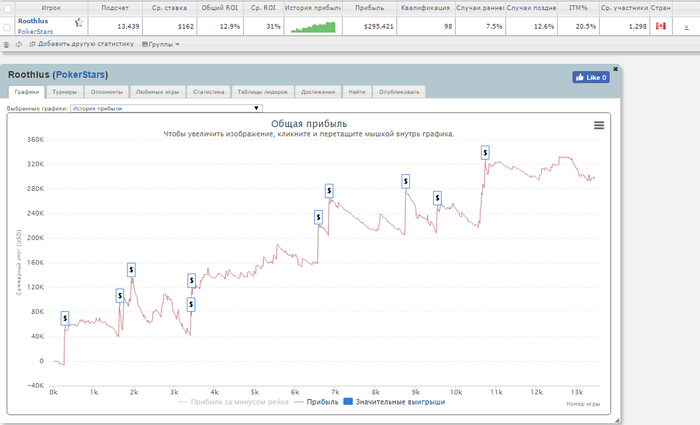The width and height of the screenshot is (700, 425).
Task: Tick the checkbox for the Roothlus row
Action: click(7, 28)
